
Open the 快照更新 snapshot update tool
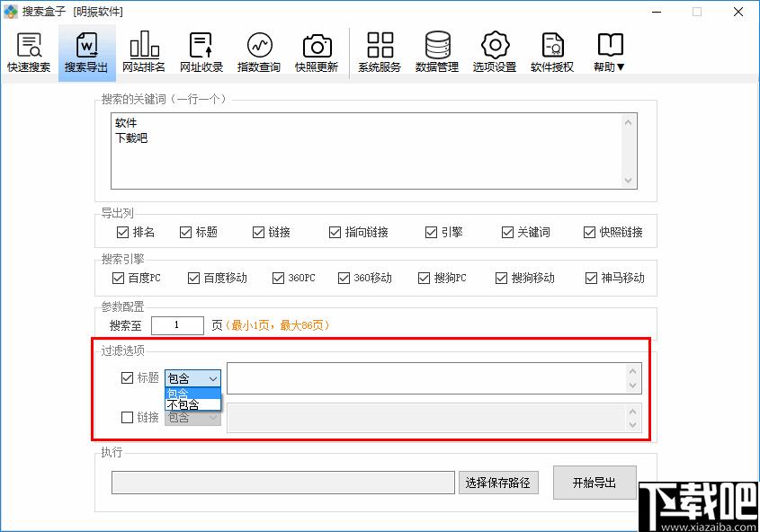pyautogui.click(x=317, y=53)
